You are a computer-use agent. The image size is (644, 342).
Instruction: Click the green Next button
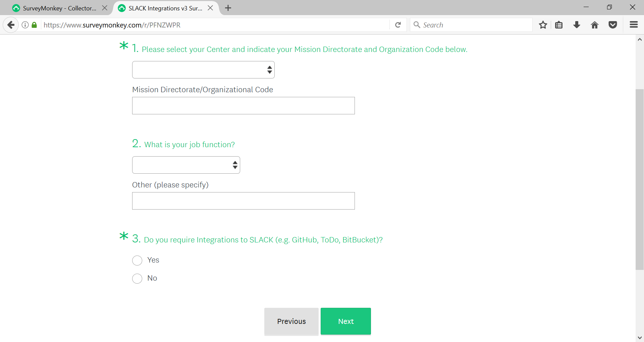pyautogui.click(x=345, y=321)
